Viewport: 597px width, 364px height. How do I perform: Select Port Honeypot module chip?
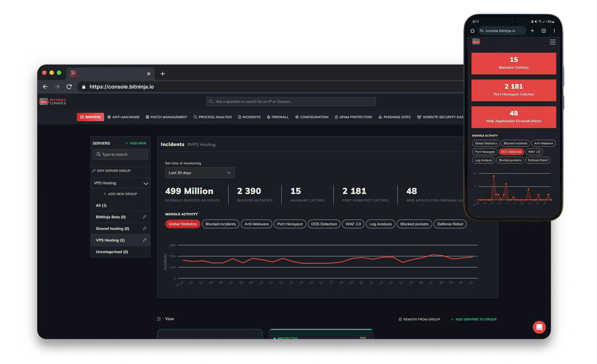click(x=290, y=224)
